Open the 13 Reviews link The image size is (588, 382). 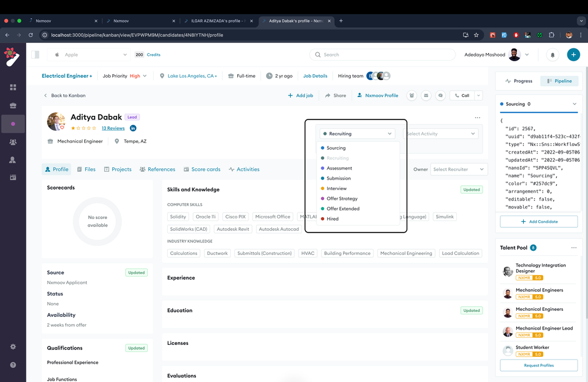click(x=113, y=128)
